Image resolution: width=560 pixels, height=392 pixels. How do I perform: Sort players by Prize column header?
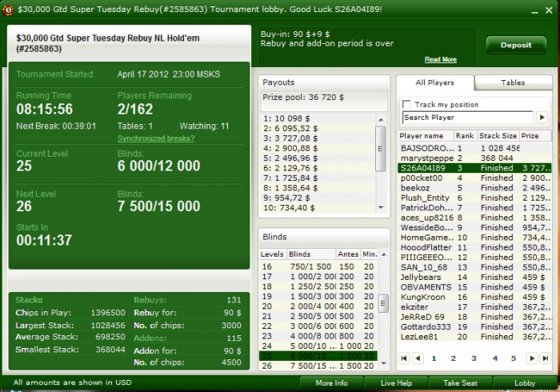click(x=534, y=136)
